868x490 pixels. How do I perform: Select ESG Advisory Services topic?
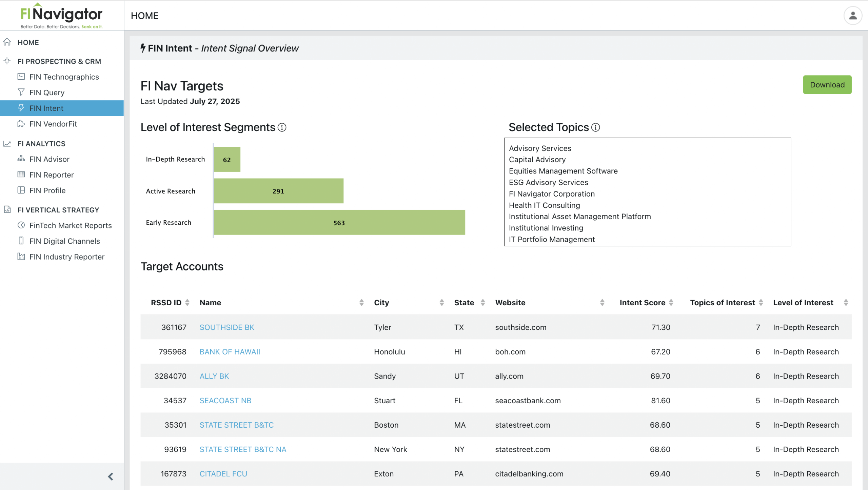pyautogui.click(x=549, y=182)
